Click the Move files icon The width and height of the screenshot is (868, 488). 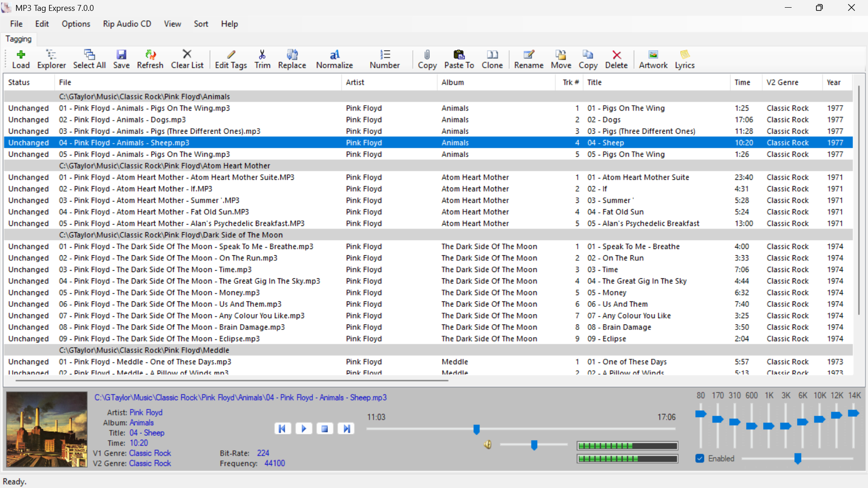[x=561, y=59]
